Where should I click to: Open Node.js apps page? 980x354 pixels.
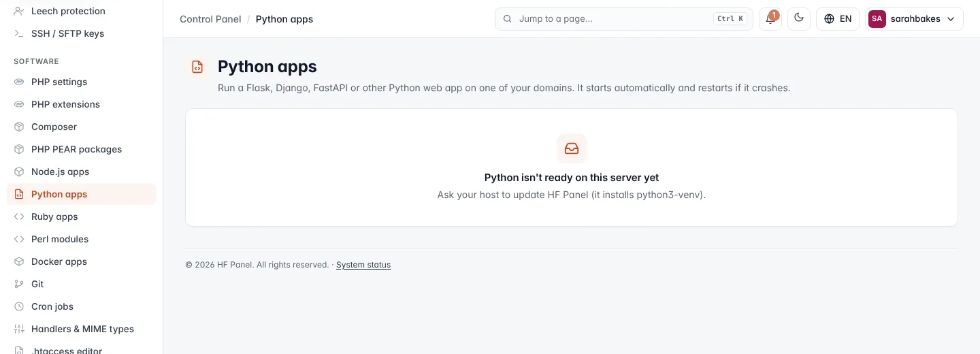tap(82, 172)
